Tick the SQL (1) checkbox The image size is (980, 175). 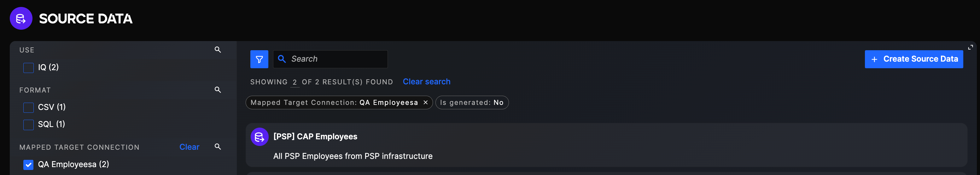[x=28, y=125]
